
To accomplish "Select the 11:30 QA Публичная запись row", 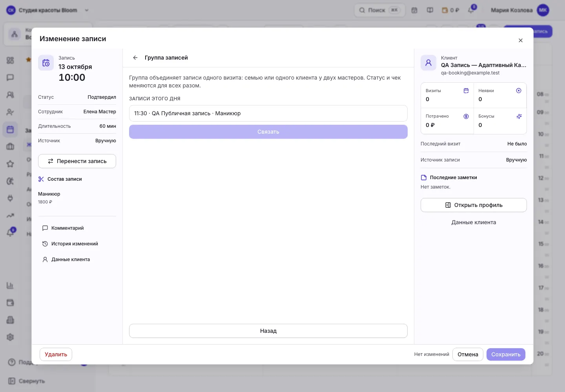I will [x=268, y=113].
